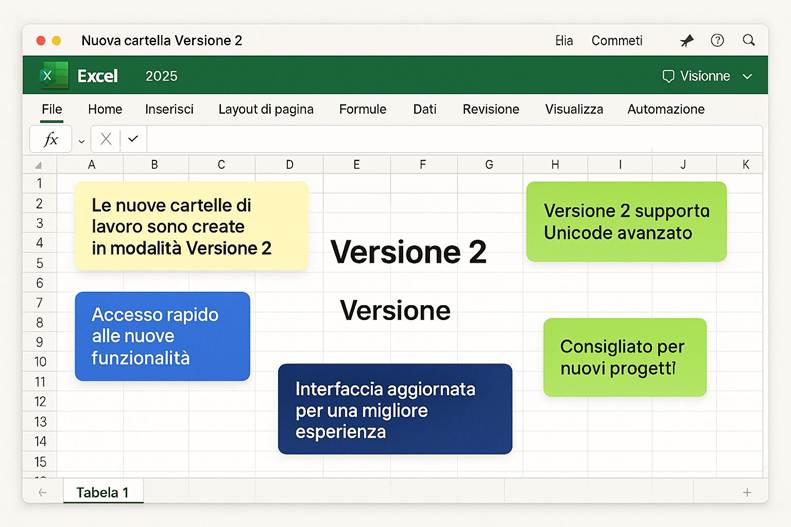This screenshot has width=791, height=527.
Task: Click the 'Versione' text below heading
Action: pyautogui.click(x=395, y=310)
